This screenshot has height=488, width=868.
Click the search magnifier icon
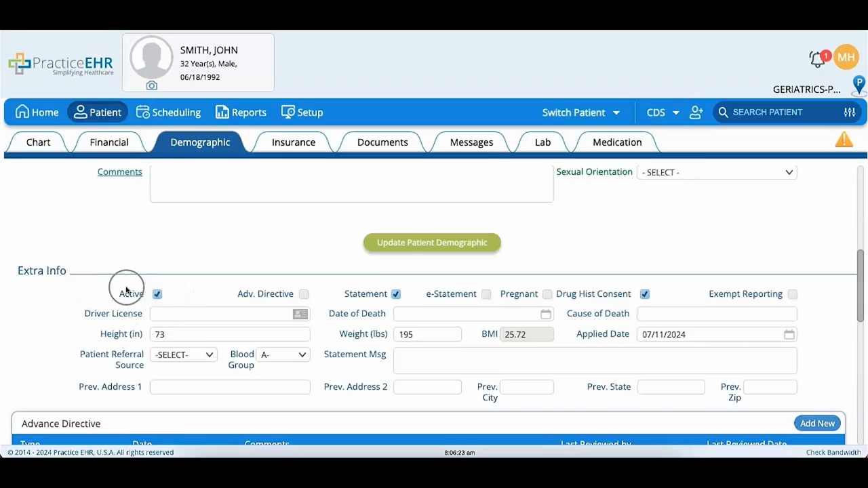[724, 113]
